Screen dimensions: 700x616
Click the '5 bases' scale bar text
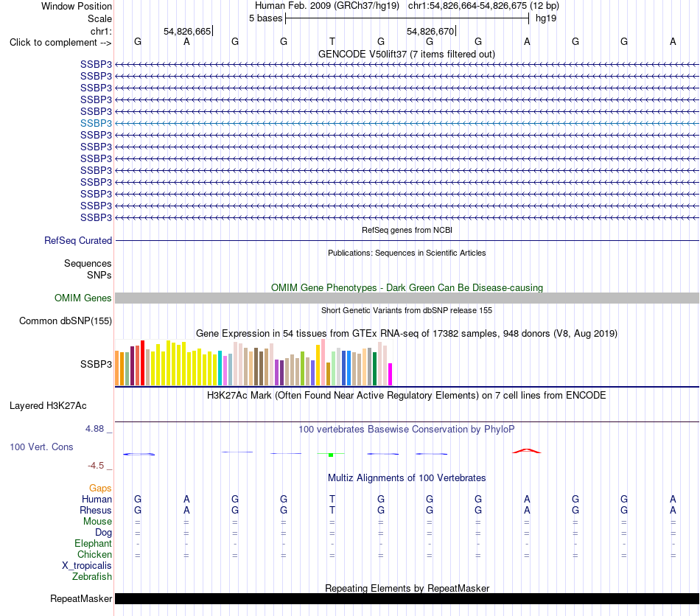pos(265,18)
